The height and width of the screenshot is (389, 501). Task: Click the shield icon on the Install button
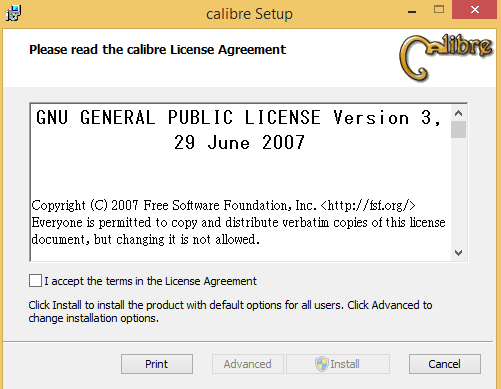pyautogui.click(x=322, y=364)
